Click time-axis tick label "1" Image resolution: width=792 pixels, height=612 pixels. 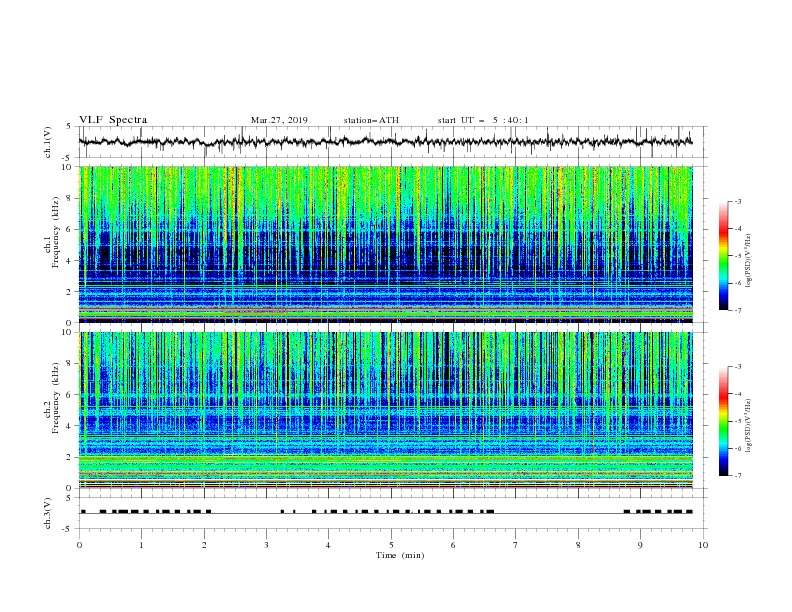[x=141, y=545]
